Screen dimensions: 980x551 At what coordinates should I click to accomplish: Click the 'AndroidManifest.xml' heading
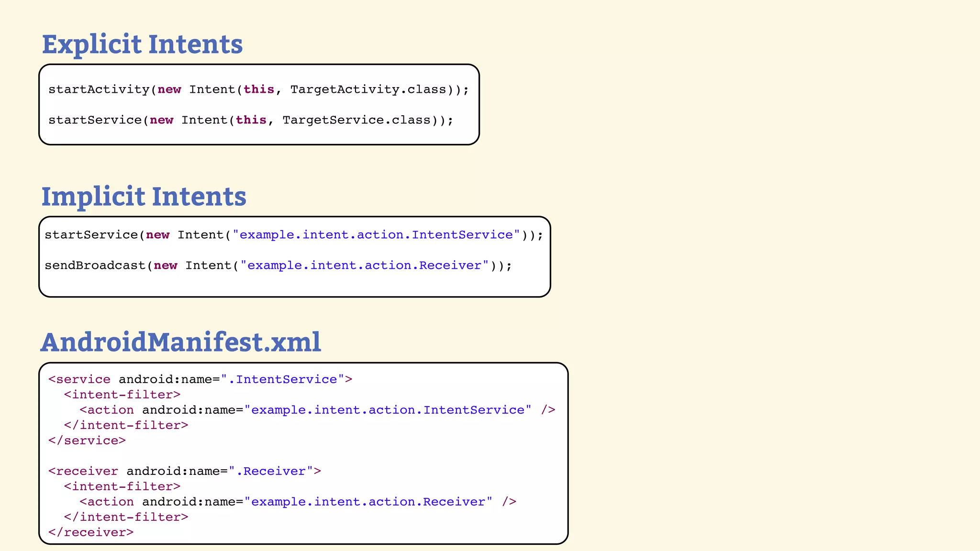(181, 342)
